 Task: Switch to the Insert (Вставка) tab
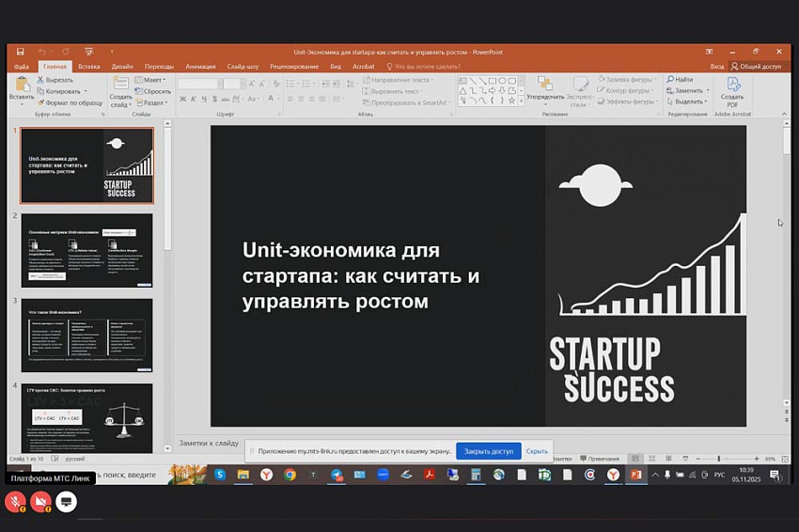(x=89, y=67)
